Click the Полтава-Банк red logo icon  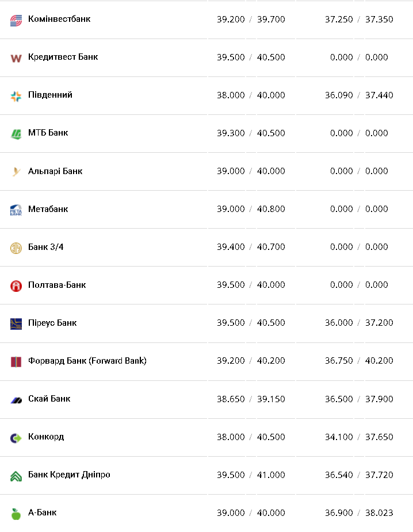click(x=16, y=286)
